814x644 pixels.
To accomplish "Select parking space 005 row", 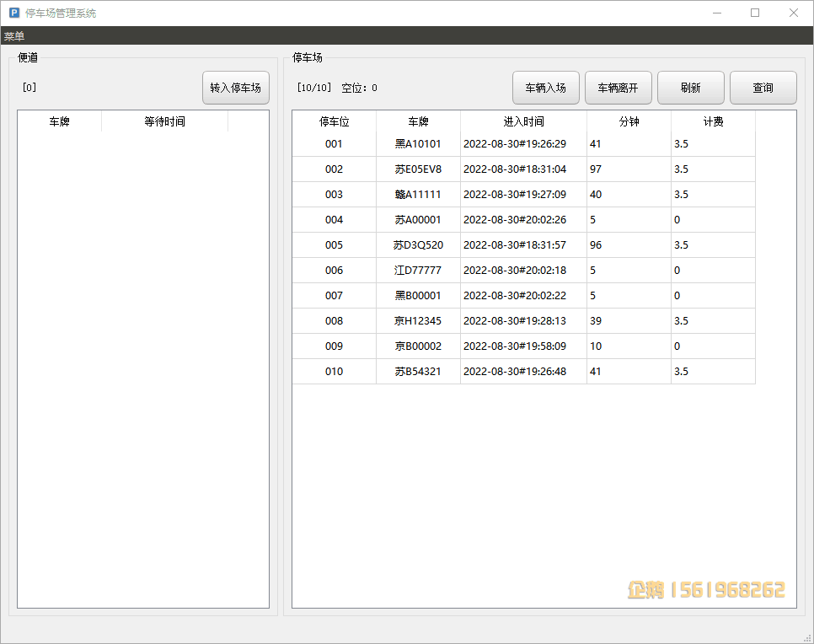I will pyautogui.click(x=523, y=245).
